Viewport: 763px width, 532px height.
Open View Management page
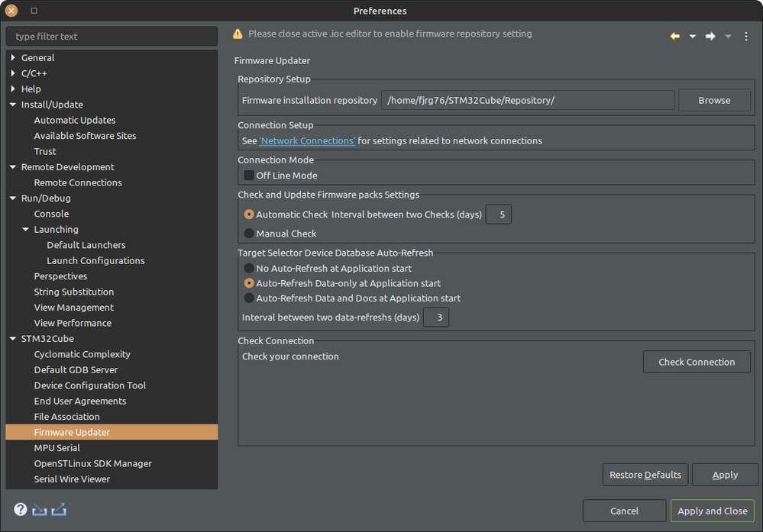(73, 308)
